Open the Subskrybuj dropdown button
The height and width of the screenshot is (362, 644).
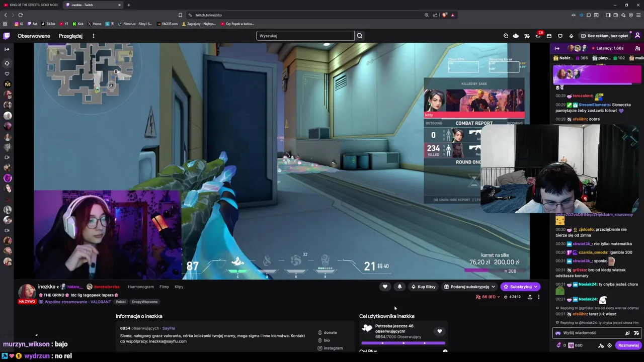(x=521, y=287)
